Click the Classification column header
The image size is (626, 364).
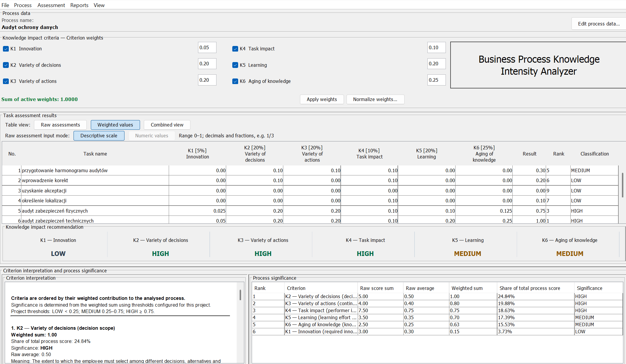(x=594, y=154)
